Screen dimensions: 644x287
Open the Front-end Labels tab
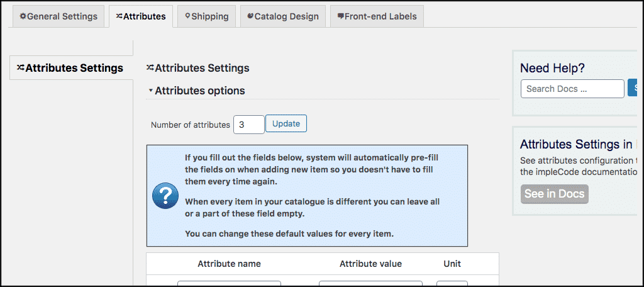tap(377, 16)
